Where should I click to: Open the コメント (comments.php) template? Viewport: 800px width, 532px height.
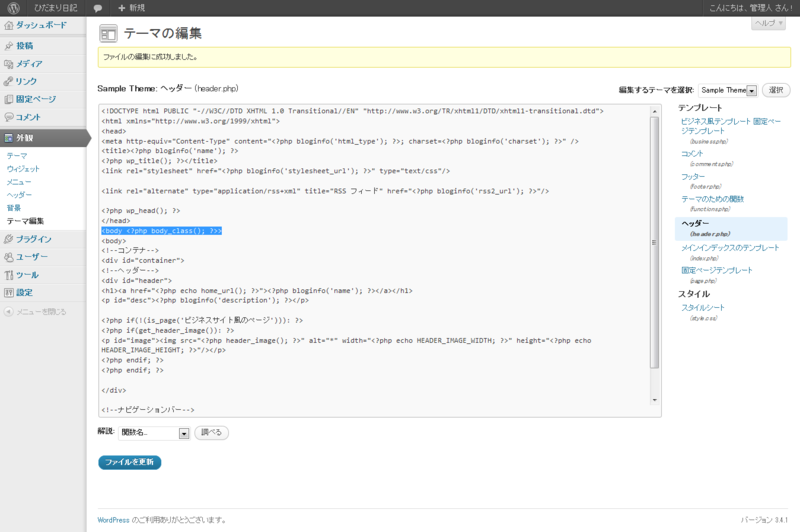coord(692,154)
